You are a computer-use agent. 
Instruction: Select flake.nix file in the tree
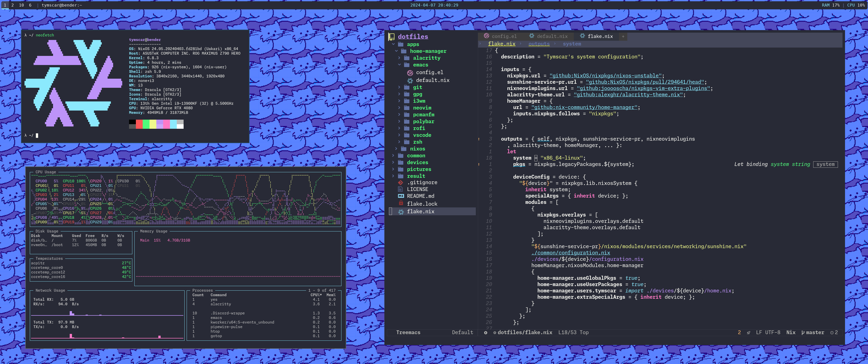(433, 211)
